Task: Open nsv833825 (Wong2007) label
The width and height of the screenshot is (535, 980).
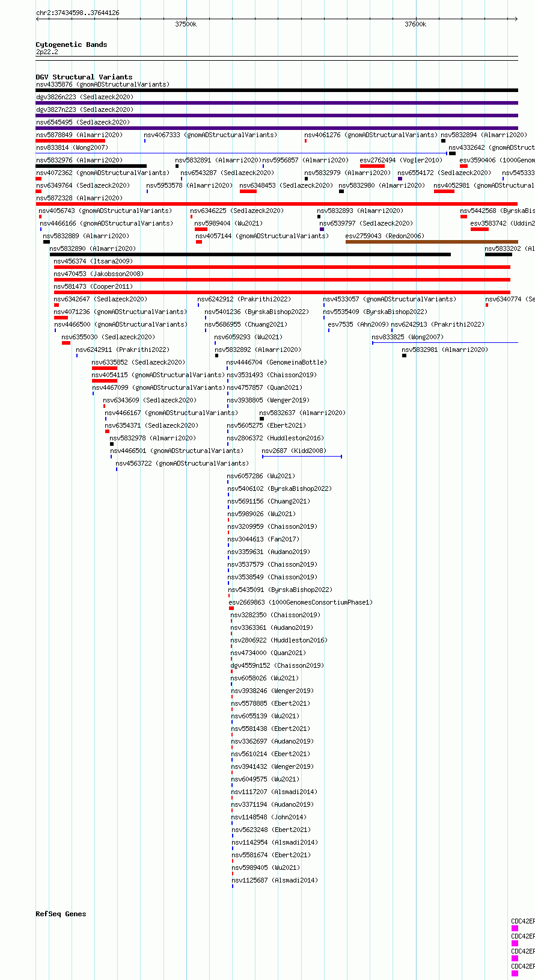Action: coord(408,337)
